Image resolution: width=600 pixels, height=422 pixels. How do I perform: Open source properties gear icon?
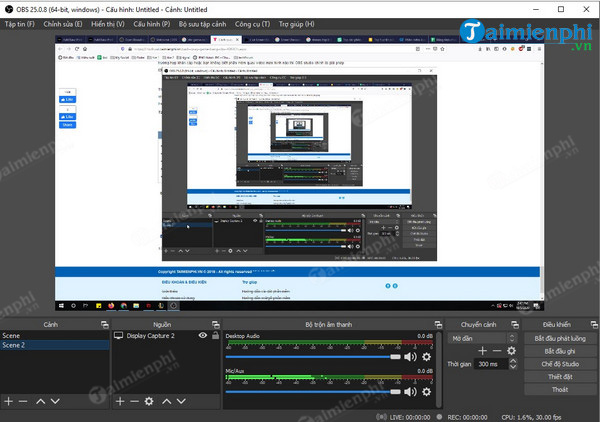[x=149, y=401]
